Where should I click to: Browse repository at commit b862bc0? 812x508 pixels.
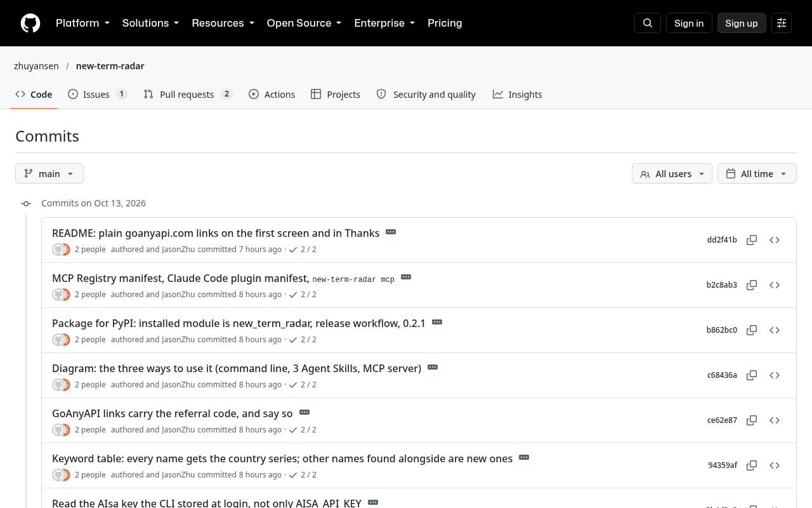[x=775, y=330]
